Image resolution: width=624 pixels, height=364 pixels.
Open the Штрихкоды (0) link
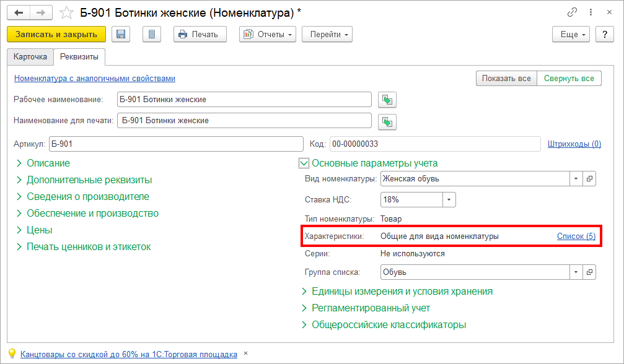coord(574,144)
